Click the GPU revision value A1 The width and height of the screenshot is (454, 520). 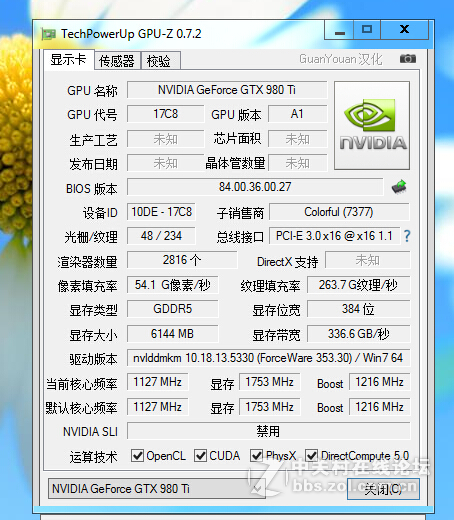[297, 114]
